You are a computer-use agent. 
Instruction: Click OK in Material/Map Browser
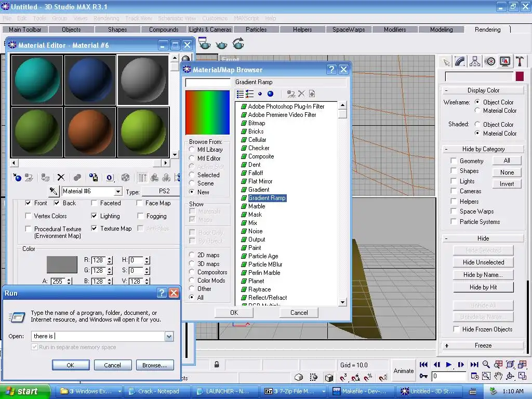point(234,312)
